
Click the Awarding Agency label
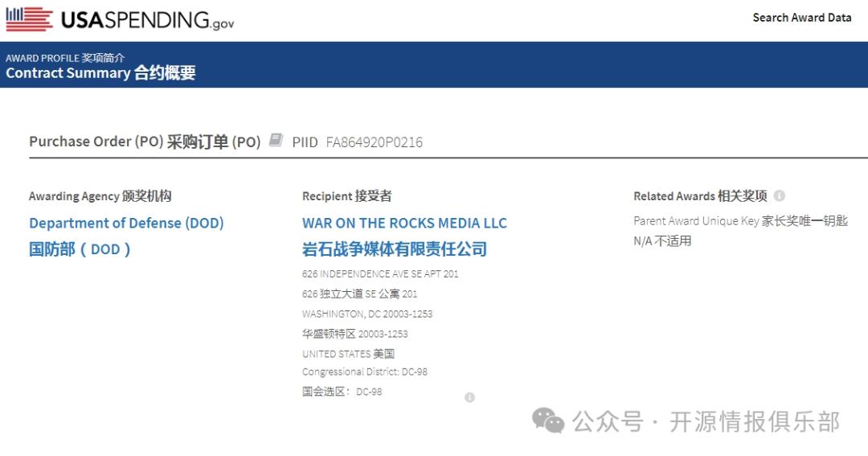(73, 196)
